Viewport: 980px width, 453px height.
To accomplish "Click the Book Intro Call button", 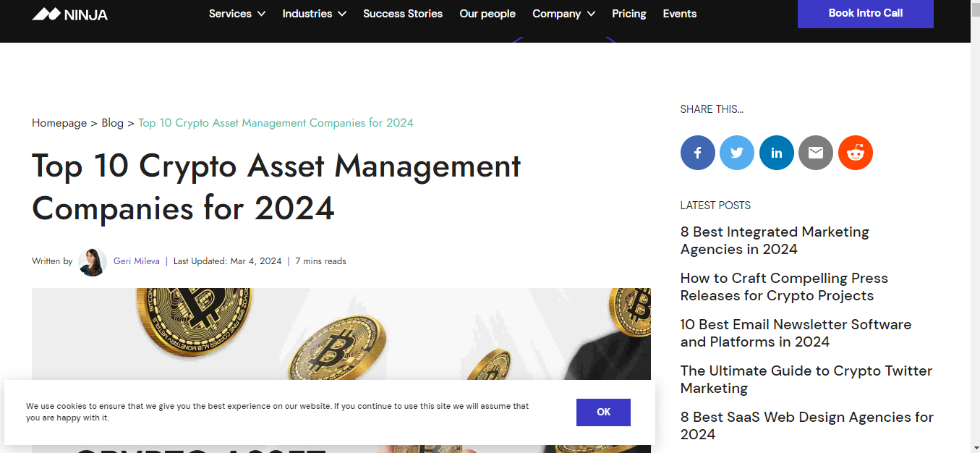I will click(x=865, y=13).
